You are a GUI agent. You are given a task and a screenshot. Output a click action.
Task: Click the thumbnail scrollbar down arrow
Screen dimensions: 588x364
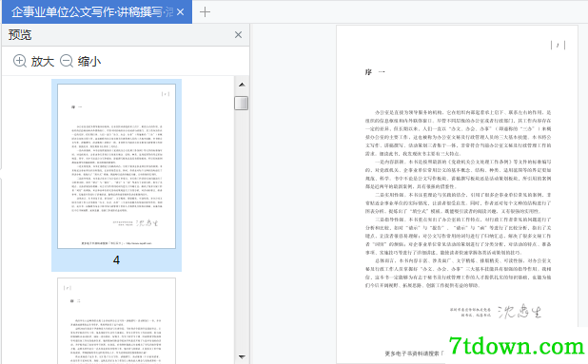(x=242, y=356)
